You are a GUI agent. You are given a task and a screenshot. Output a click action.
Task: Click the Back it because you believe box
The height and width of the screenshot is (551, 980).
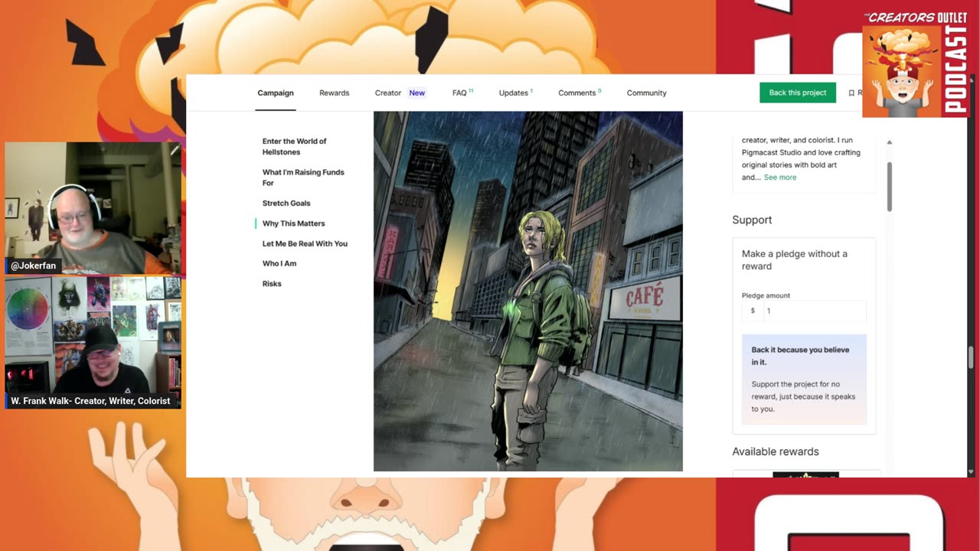click(804, 380)
